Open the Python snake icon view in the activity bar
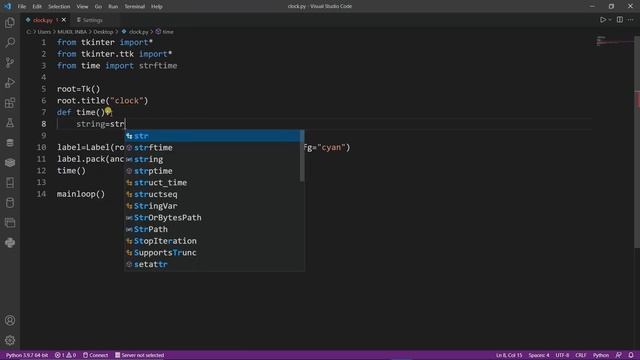This screenshot has height=360, width=640. tap(10, 242)
